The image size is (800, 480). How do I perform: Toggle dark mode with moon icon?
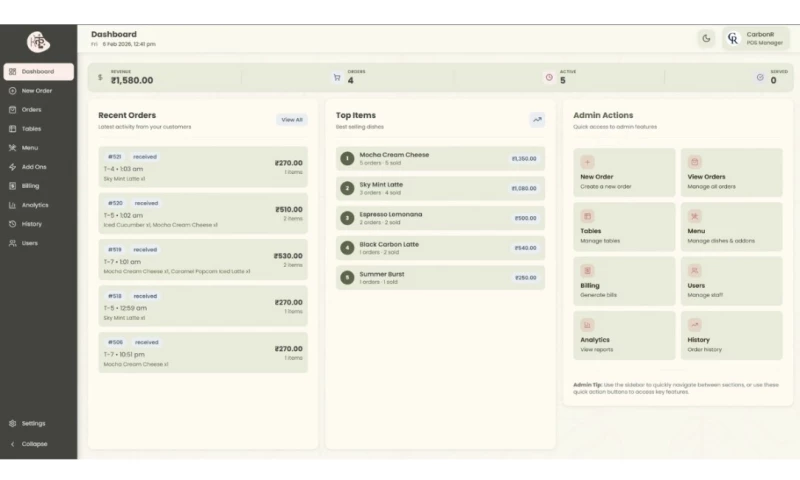pyautogui.click(x=706, y=38)
